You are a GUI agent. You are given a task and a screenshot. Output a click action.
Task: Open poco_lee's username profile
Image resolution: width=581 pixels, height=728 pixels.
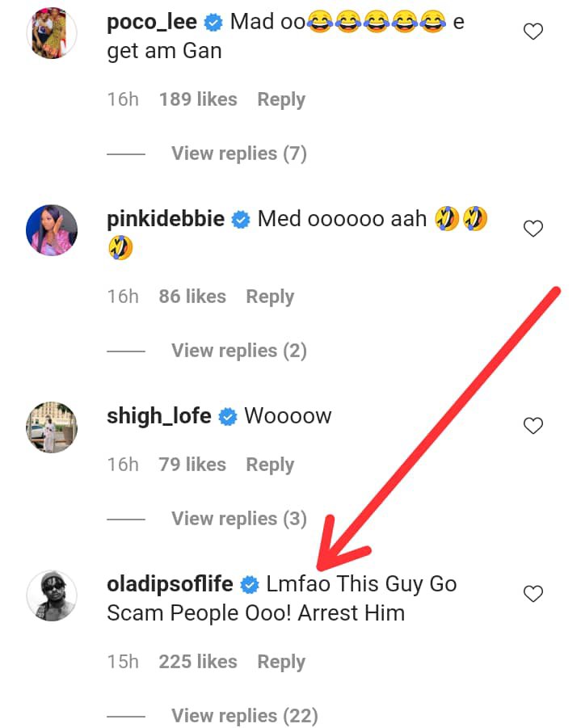click(x=150, y=22)
